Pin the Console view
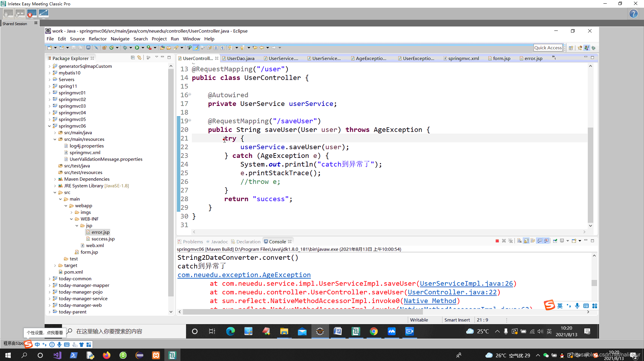644x361 pixels. (x=555, y=241)
